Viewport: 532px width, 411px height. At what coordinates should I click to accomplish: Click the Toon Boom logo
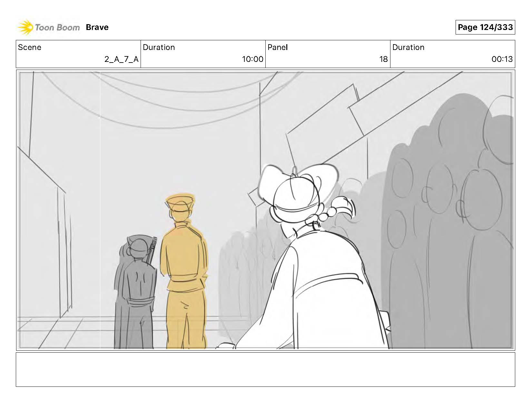click(49, 27)
